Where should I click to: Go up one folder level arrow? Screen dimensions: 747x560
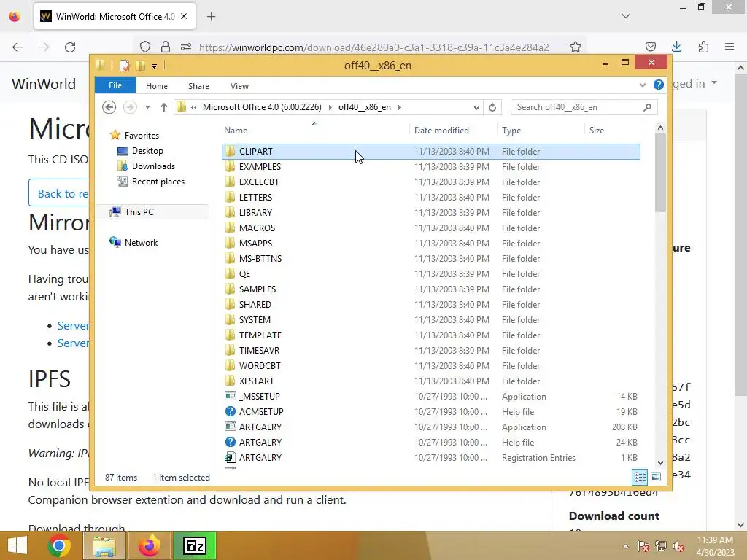click(164, 107)
